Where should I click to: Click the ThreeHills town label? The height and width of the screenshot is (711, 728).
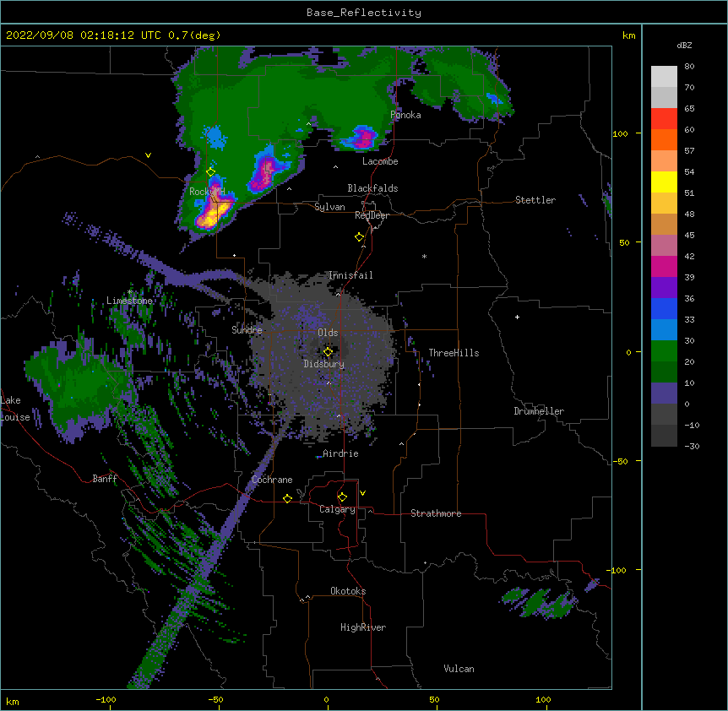tap(454, 353)
